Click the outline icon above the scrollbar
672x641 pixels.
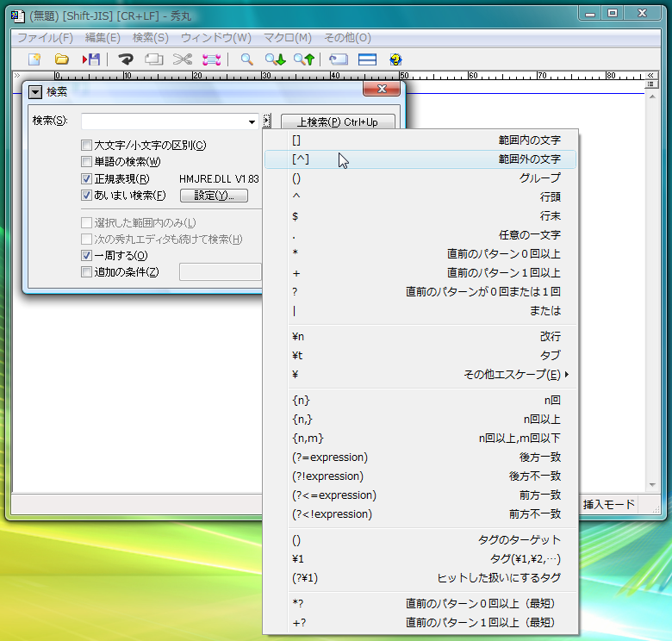pos(650,84)
